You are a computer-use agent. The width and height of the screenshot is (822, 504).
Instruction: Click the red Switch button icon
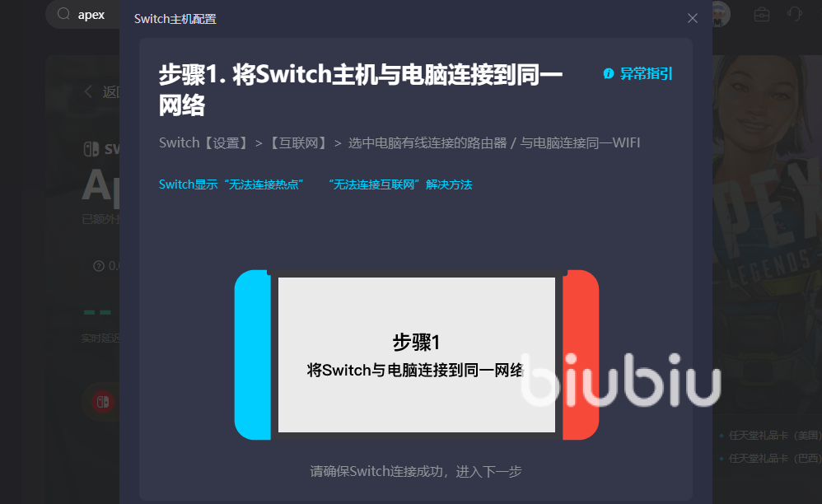[x=103, y=402]
